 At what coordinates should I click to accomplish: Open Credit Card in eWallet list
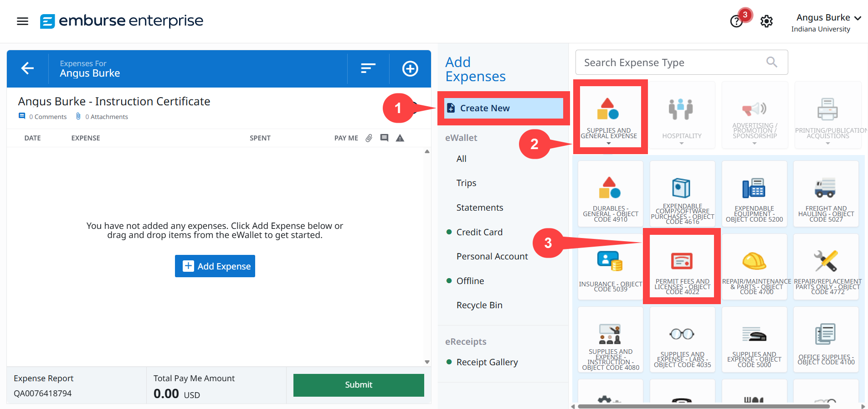(479, 232)
